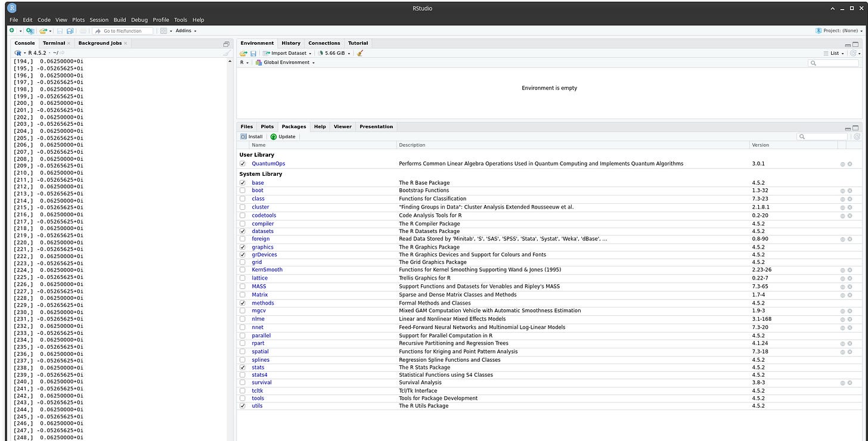Open the tcltk package link
Image resolution: width=868 pixels, height=441 pixels.
(x=257, y=391)
